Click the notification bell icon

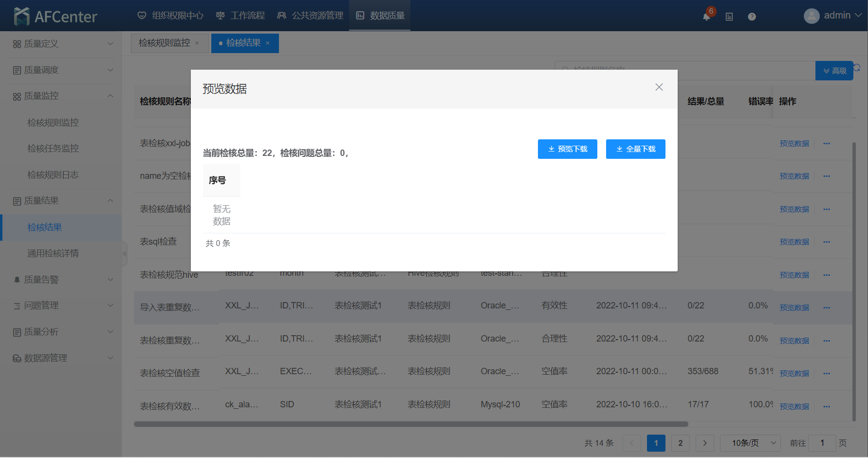point(706,17)
